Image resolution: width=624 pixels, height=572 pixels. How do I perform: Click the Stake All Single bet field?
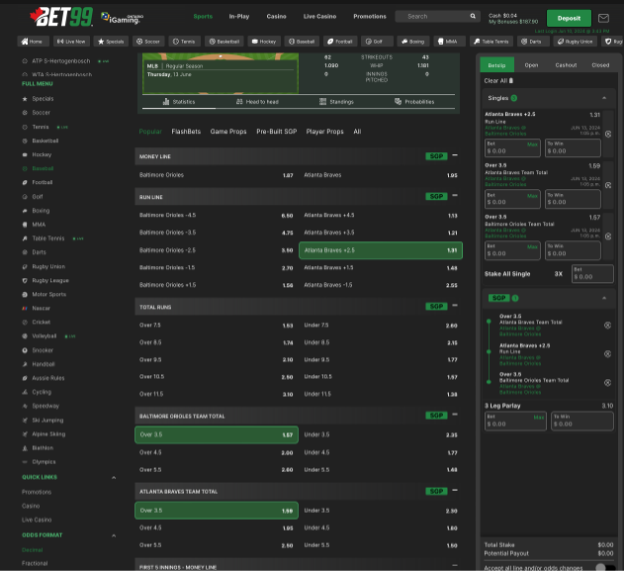(x=592, y=272)
